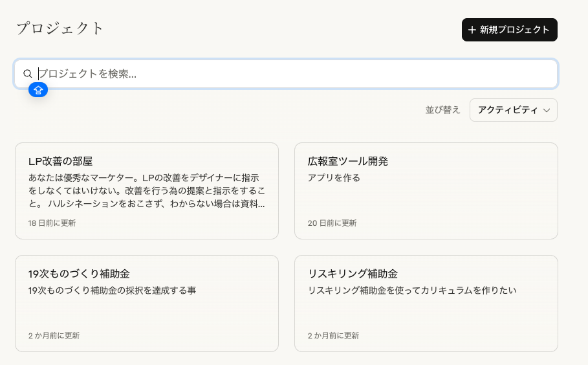588x365 pixels.
Task: Click the アプリを作る description text
Action: pyautogui.click(x=334, y=178)
